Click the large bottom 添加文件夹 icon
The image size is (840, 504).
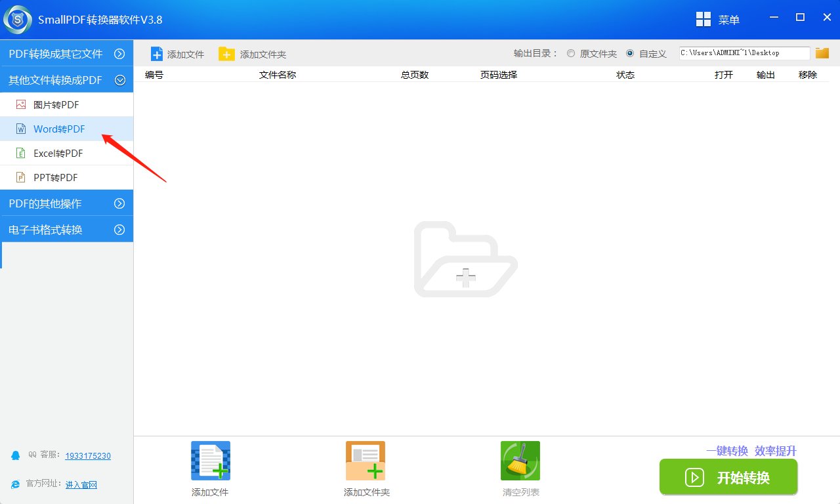[x=366, y=461]
